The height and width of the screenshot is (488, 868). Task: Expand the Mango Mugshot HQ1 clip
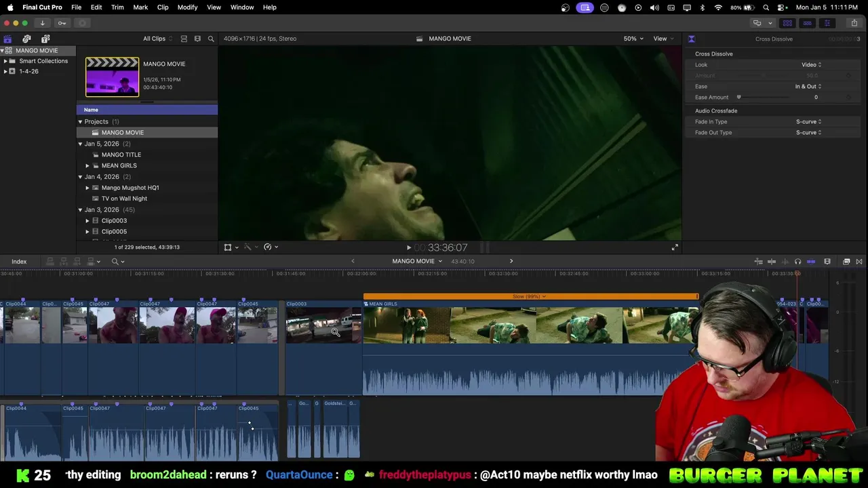[87, 188]
